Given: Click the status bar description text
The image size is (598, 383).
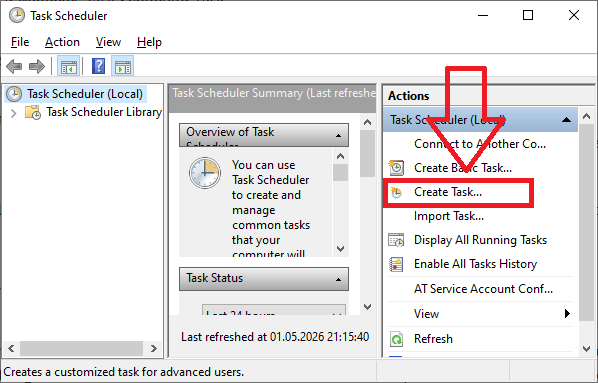Looking at the screenshot, I should pyautogui.click(x=124, y=372).
